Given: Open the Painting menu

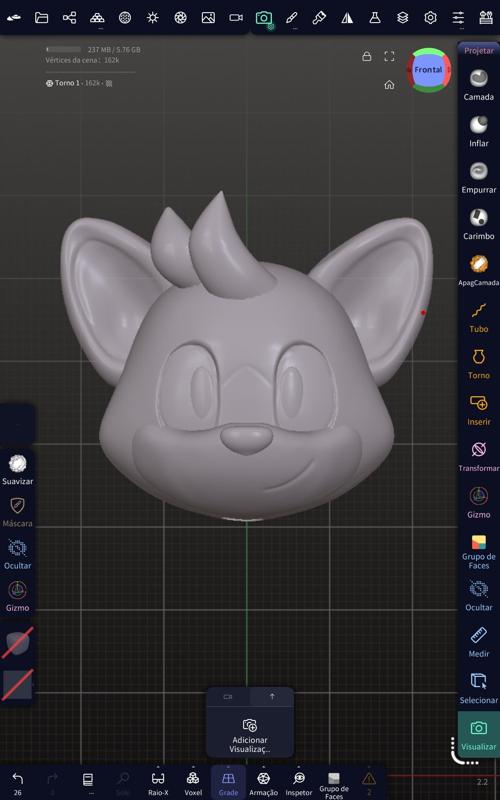Looking at the screenshot, I should pyautogui.click(x=319, y=18).
